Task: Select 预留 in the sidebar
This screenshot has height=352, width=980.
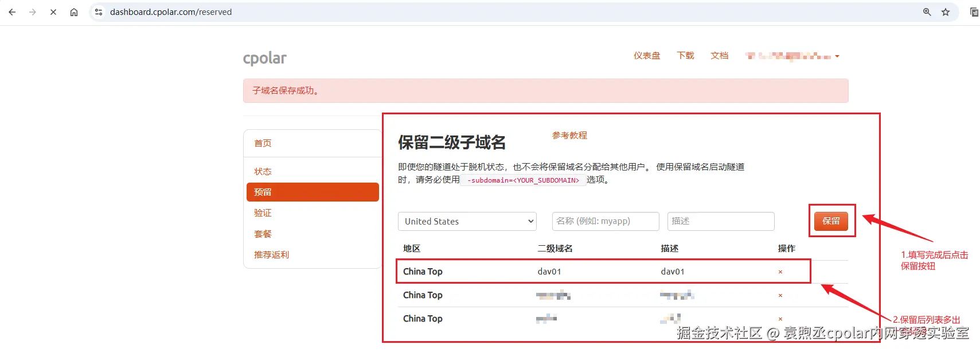Action: coord(313,192)
